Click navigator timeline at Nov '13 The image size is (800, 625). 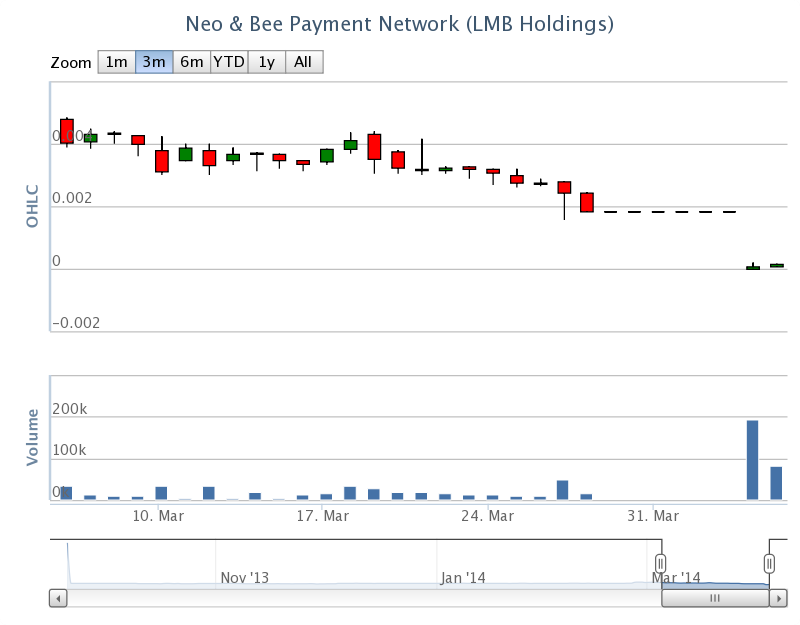245,577
